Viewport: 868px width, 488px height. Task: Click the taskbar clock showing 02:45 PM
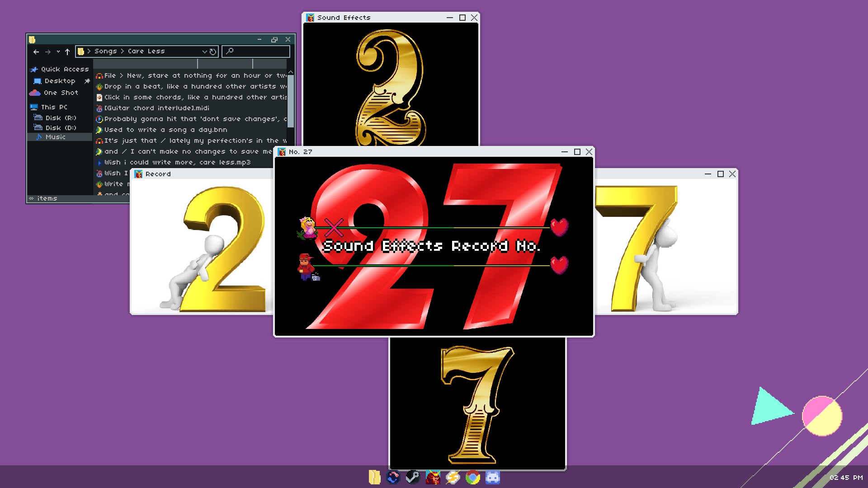coord(846,478)
